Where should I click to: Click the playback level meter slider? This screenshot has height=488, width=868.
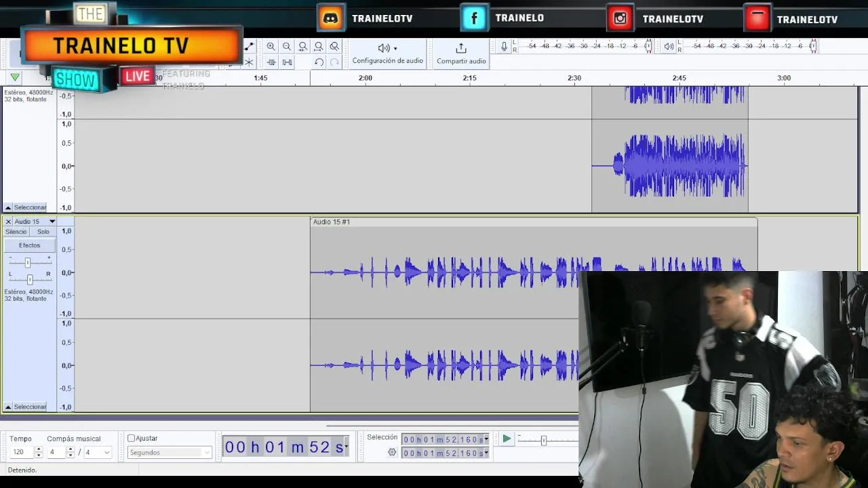(x=813, y=46)
